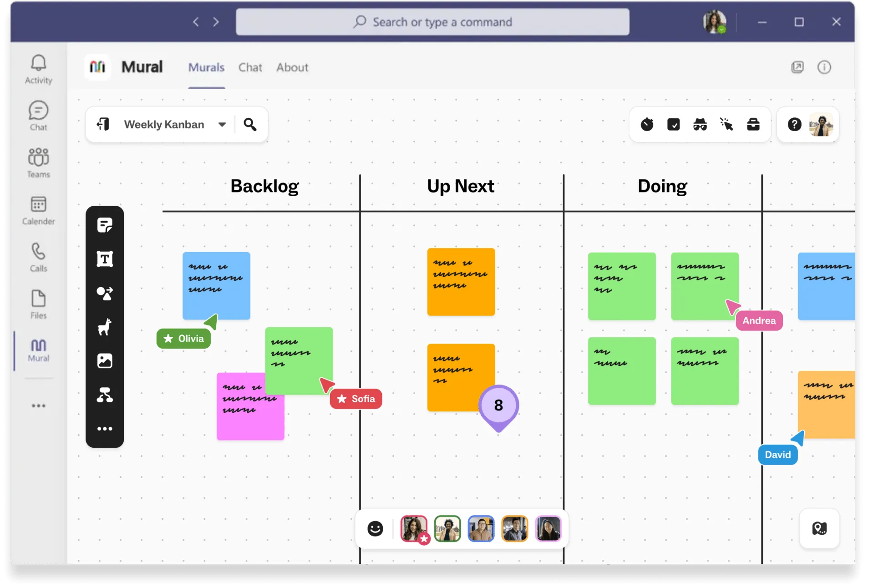The image size is (874, 588).
Task: Open the frameworks diagram tool
Action: [x=105, y=395]
